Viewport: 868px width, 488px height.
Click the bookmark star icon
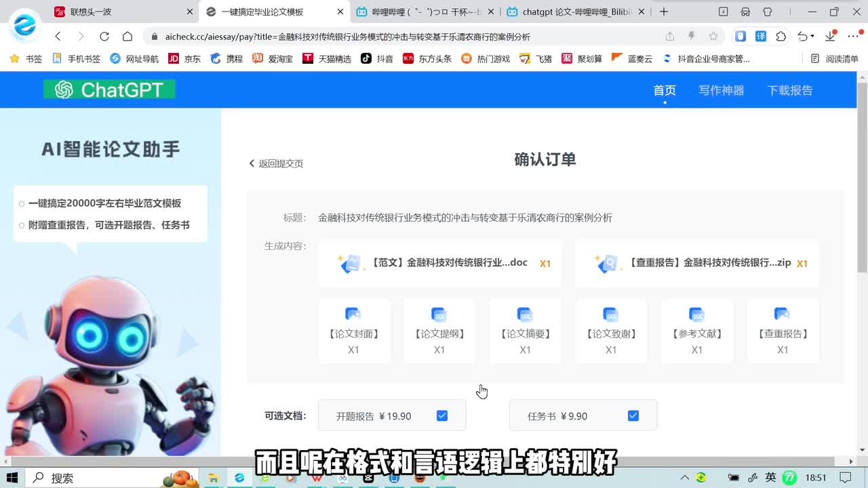pos(713,37)
